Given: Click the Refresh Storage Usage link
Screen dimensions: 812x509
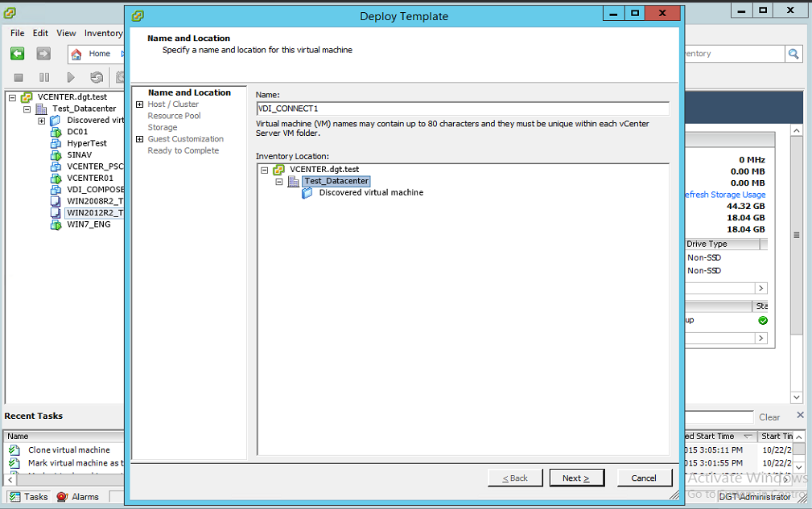Looking at the screenshot, I should pyautogui.click(x=724, y=195).
